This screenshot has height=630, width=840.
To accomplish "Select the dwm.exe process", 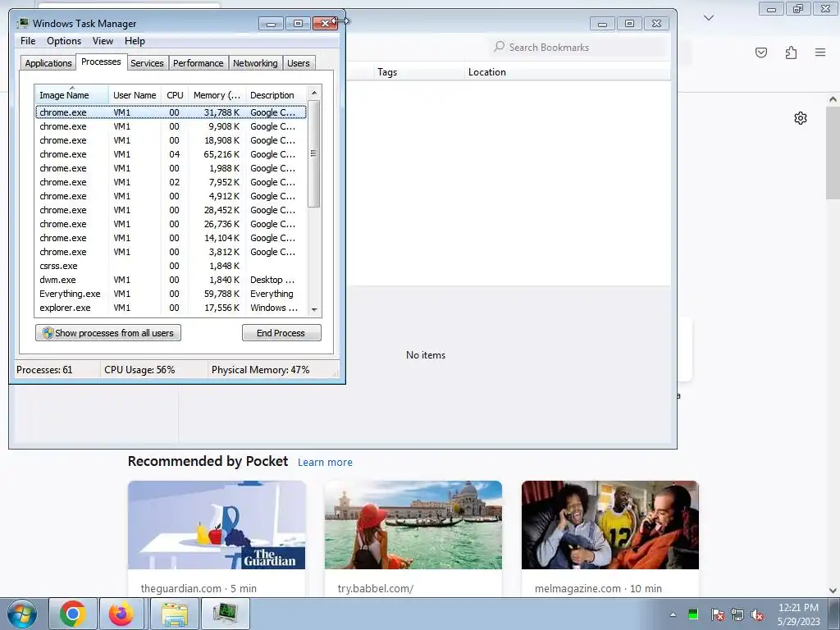I will (171, 280).
